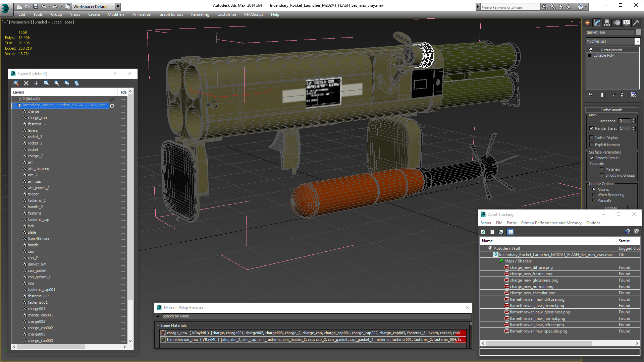Toggle TurboSmooth modifier lightbulb icon
Image resolution: width=644 pixels, height=362 pixels.
(591, 50)
